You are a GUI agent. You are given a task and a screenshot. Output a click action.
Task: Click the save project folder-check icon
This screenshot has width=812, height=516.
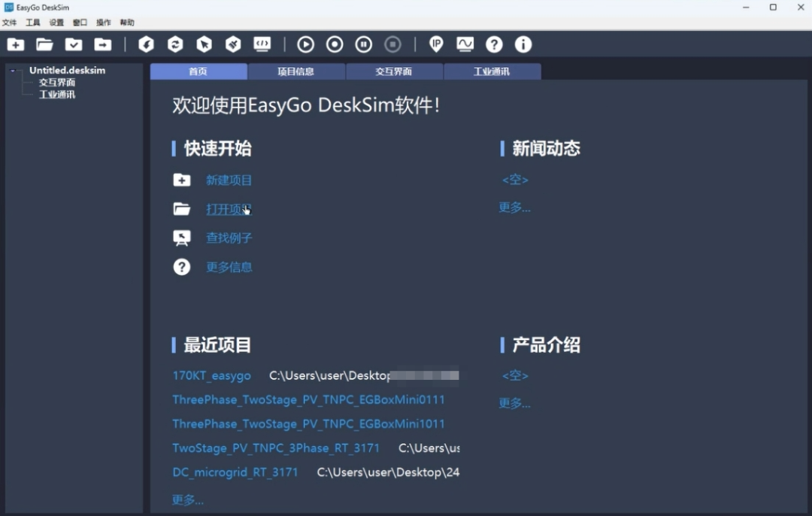tap(74, 44)
